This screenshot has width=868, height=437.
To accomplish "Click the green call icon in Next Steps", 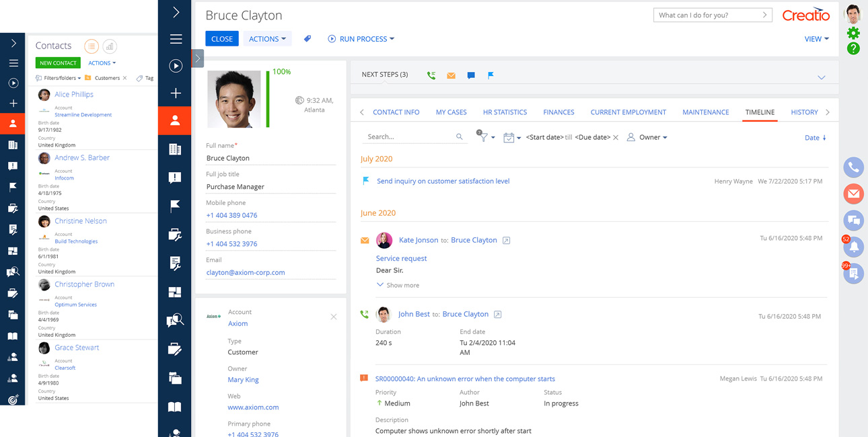I will [x=431, y=75].
